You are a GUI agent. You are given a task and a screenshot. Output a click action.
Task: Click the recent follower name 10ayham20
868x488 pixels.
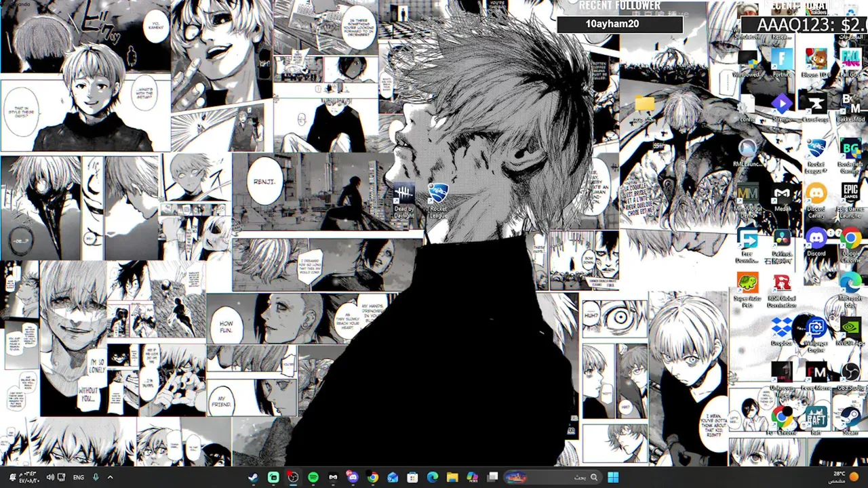click(612, 24)
